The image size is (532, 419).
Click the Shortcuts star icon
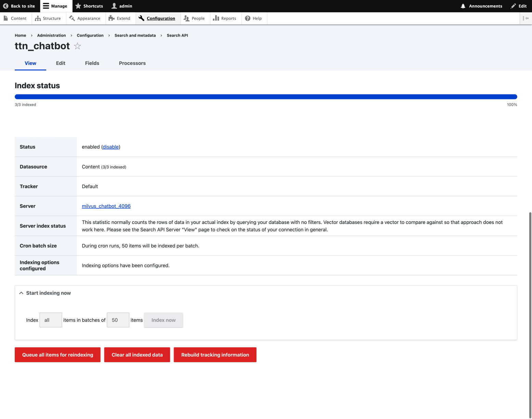[x=78, y=6]
